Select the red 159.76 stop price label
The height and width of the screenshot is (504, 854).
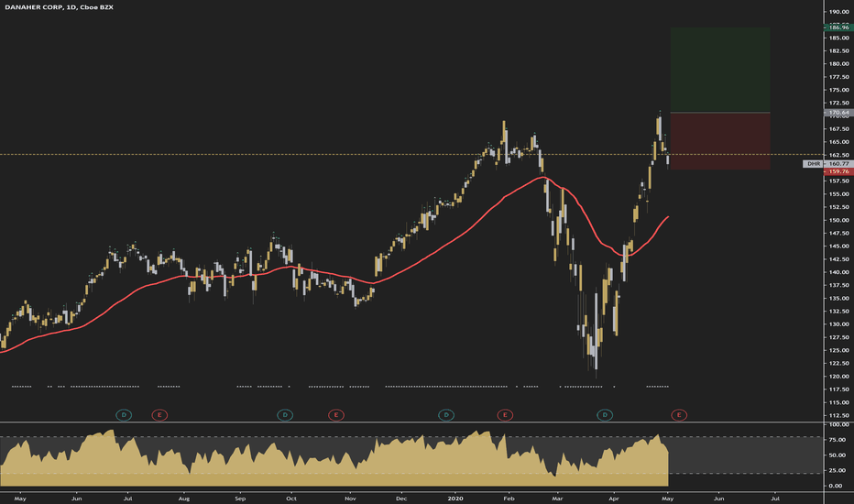click(838, 171)
